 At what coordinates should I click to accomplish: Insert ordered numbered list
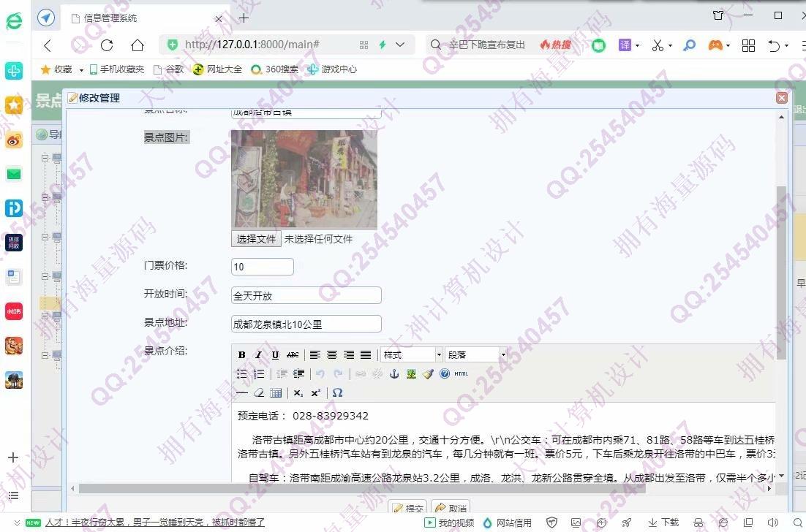pos(259,374)
